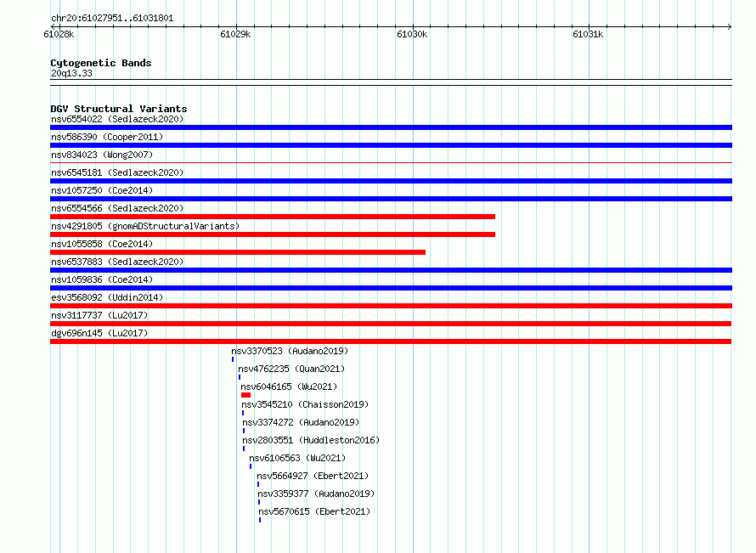This screenshot has width=756, height=553.
Task: Select the nsv586390 (Cooper2011) variant label
Action: pyautogui.click(x=107, y=137)
